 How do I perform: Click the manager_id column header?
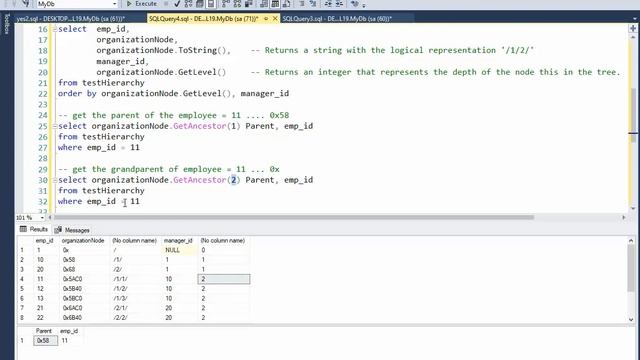pos(178,241)
